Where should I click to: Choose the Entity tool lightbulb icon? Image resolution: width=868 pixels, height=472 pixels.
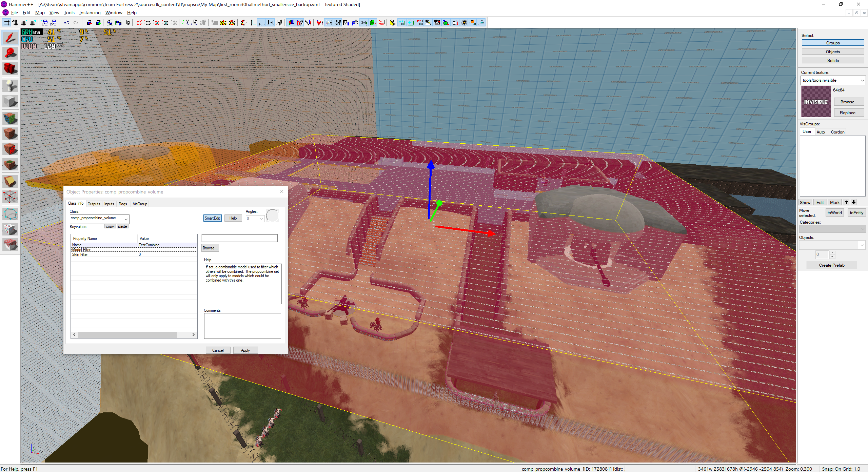coord(10,85)
